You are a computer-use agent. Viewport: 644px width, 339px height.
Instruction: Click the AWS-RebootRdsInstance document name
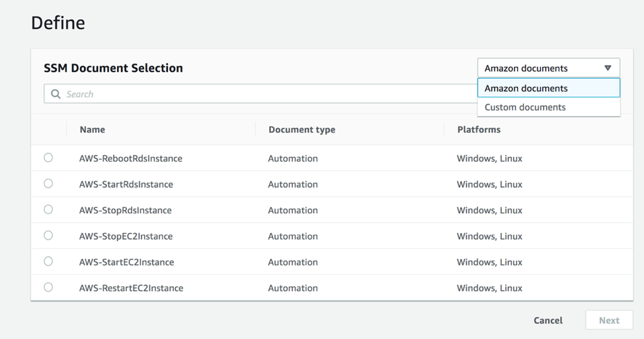point(130,159)
